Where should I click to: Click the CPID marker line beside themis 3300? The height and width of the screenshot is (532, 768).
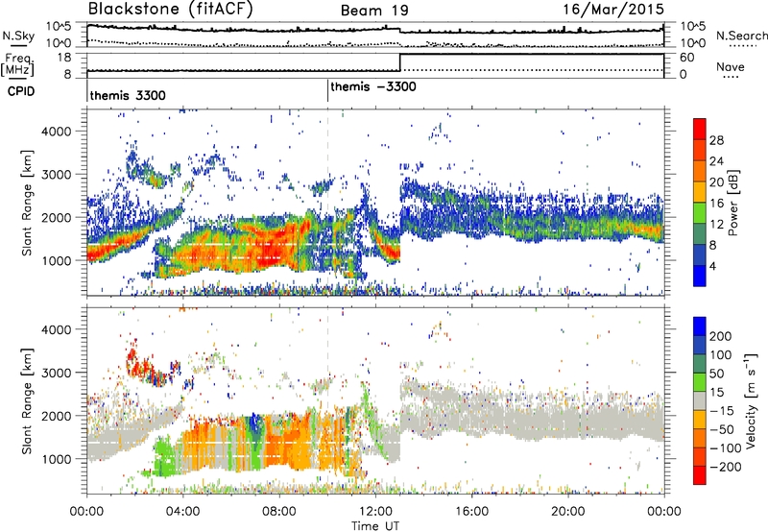(87, 90)
